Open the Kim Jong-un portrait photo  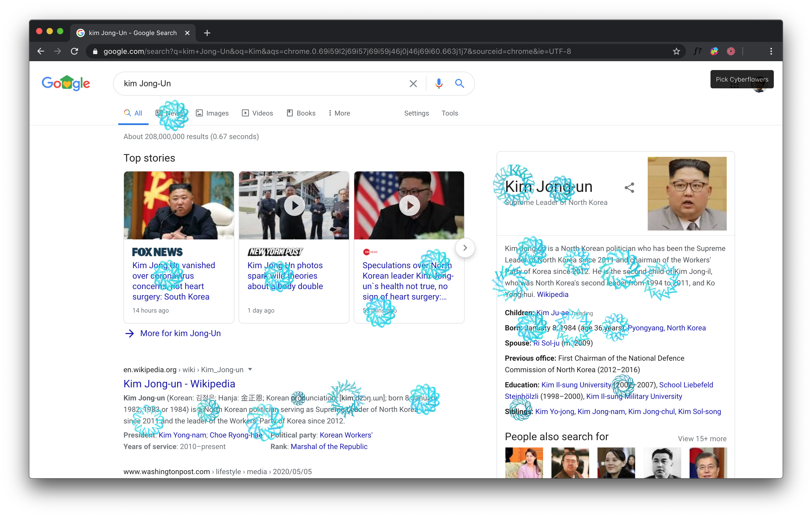pos(687,193)
